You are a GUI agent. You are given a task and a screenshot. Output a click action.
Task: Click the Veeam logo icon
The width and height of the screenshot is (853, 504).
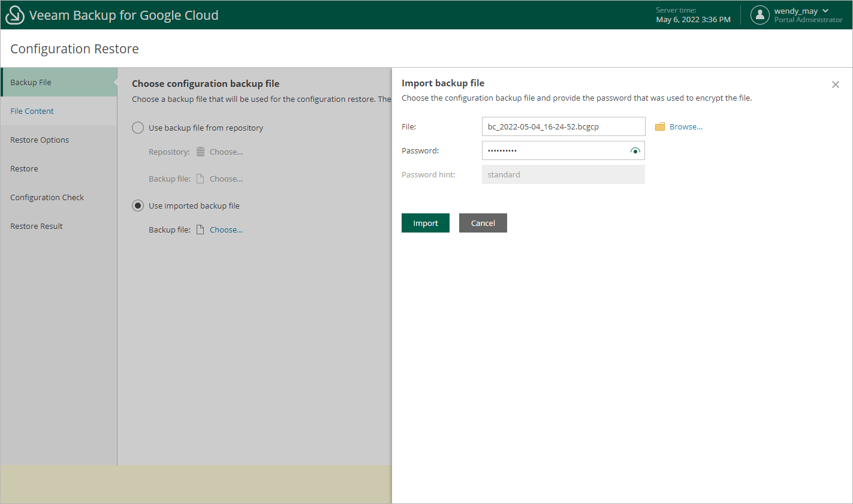[14, 16]
